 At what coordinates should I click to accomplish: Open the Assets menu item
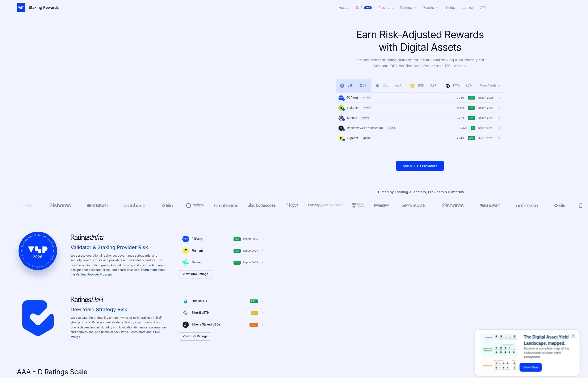[344, 8]
